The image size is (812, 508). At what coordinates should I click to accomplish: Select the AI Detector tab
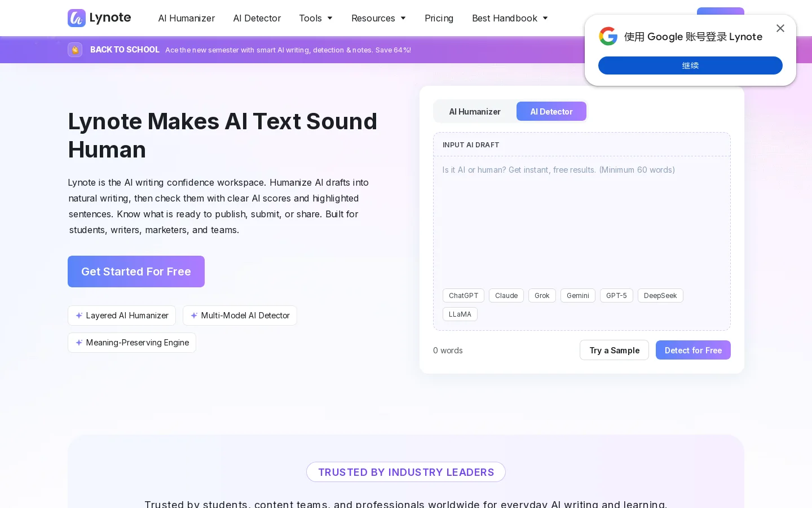[x=551, y=112]
